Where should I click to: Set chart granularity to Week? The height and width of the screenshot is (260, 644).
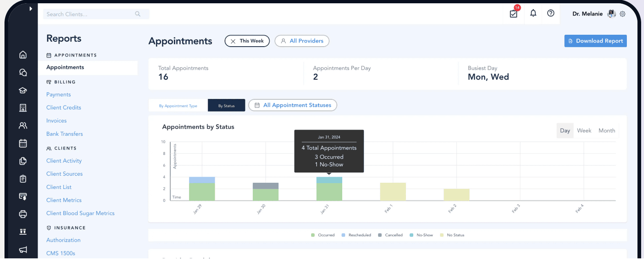[584, 130]
